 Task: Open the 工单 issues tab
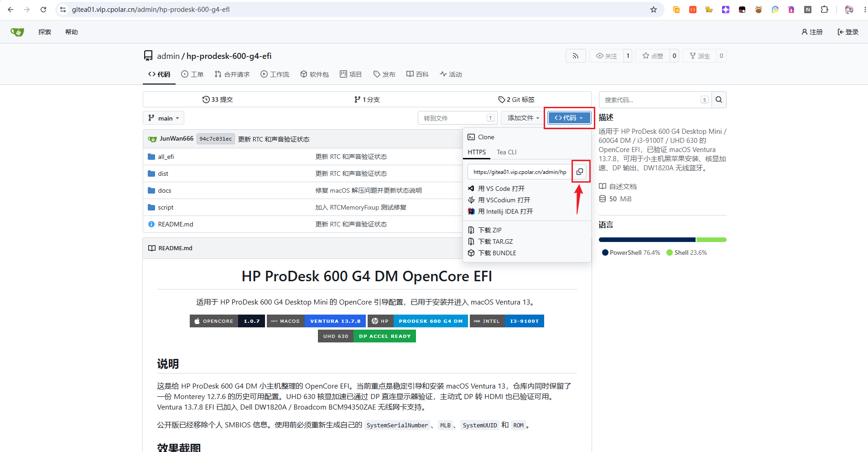192,74
